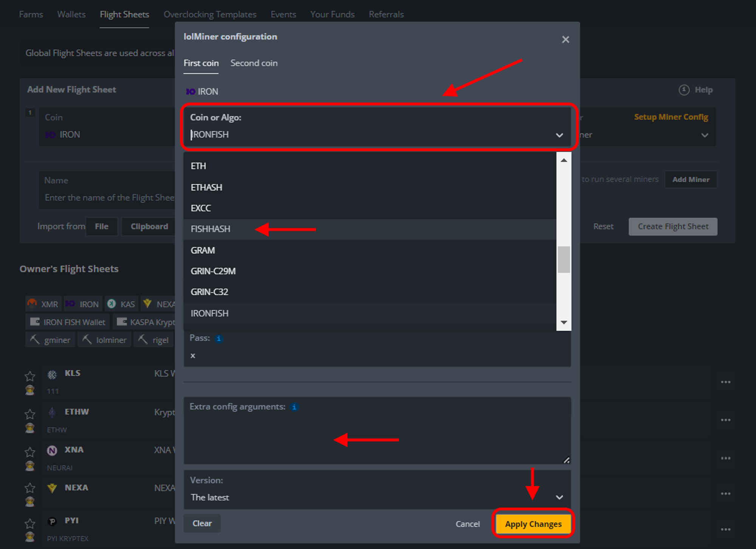The height and width of the screenshot is (549, 756).
Task: Click Cancel in the configuration dialog
Action: 468,524
